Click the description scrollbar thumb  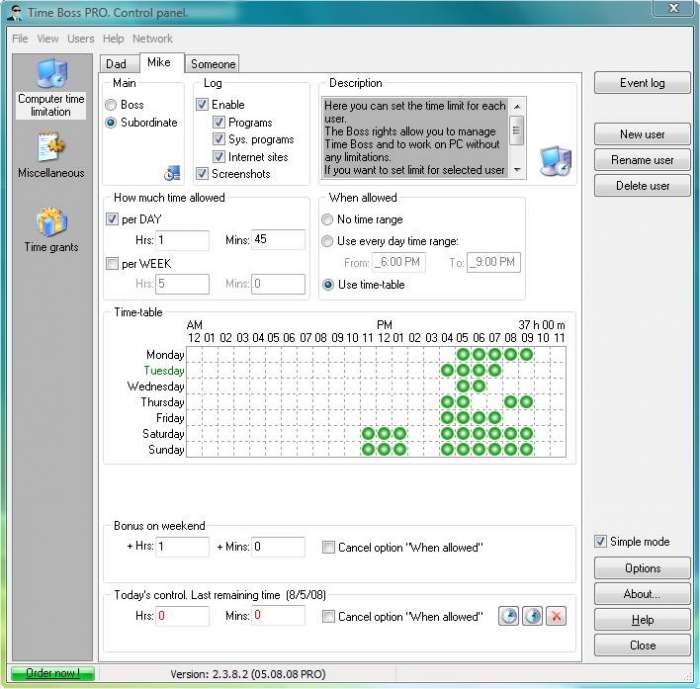517,130
